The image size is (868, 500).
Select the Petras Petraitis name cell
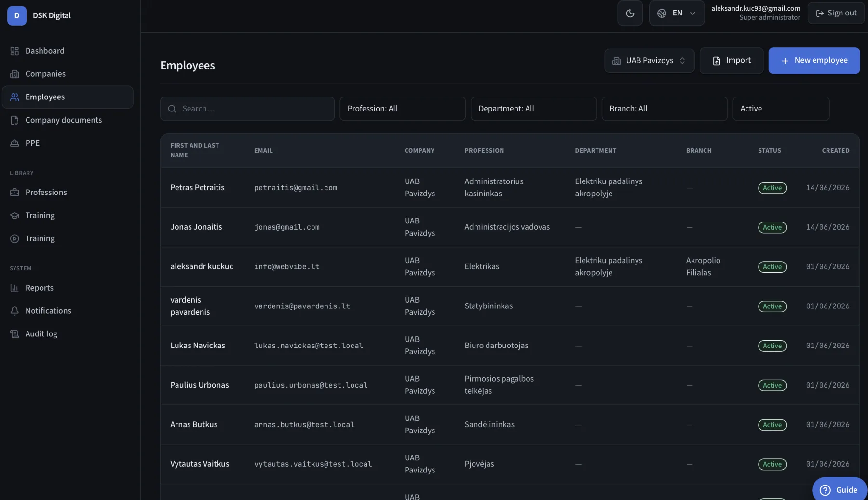197,188
